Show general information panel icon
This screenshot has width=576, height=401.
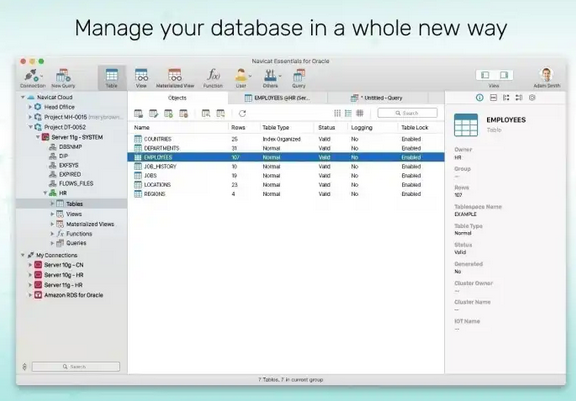(x=479, y=97)
